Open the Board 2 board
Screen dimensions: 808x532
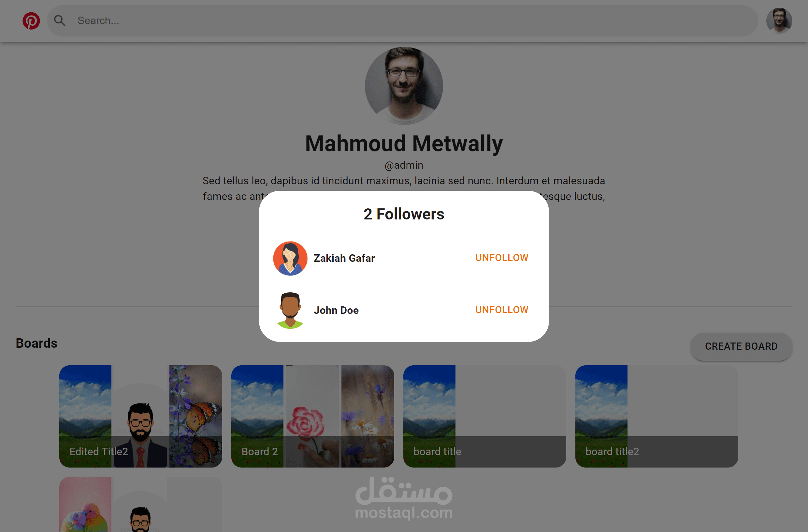312,416
